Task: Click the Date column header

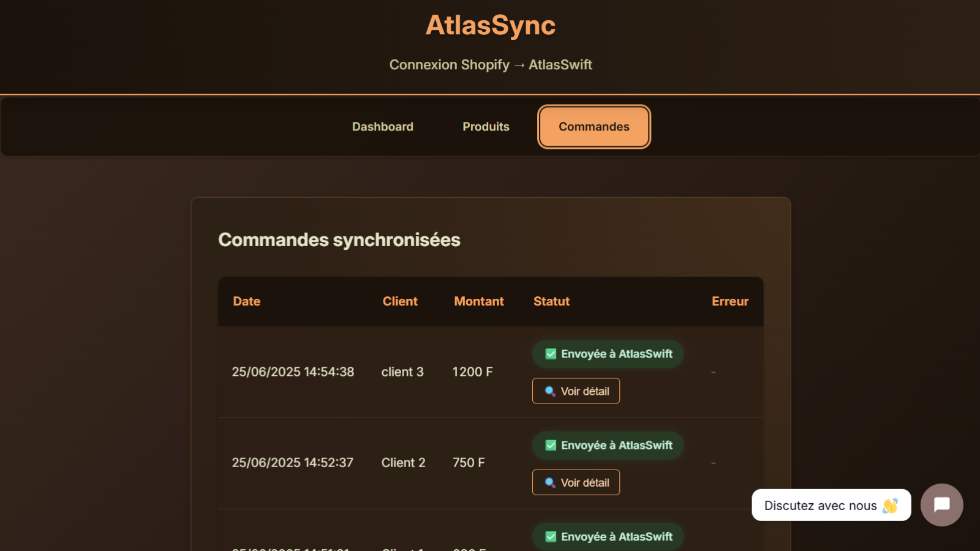Action: tap(246, 301)
